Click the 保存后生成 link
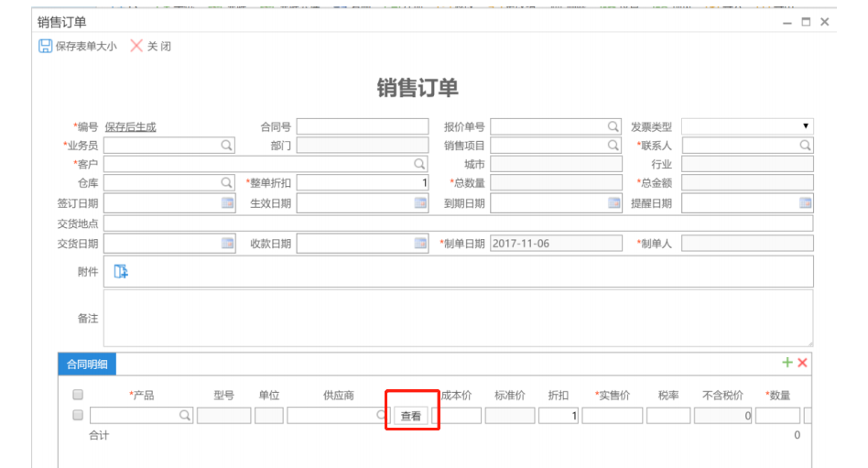 pos(130,127)
